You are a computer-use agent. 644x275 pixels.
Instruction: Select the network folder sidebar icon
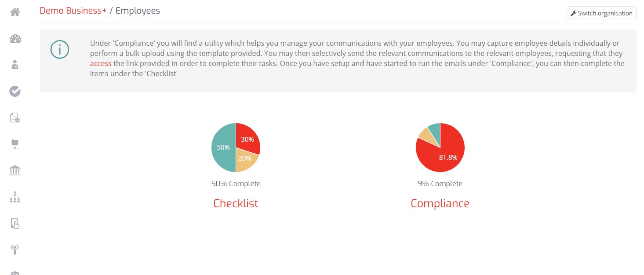(x=15, y=144)
